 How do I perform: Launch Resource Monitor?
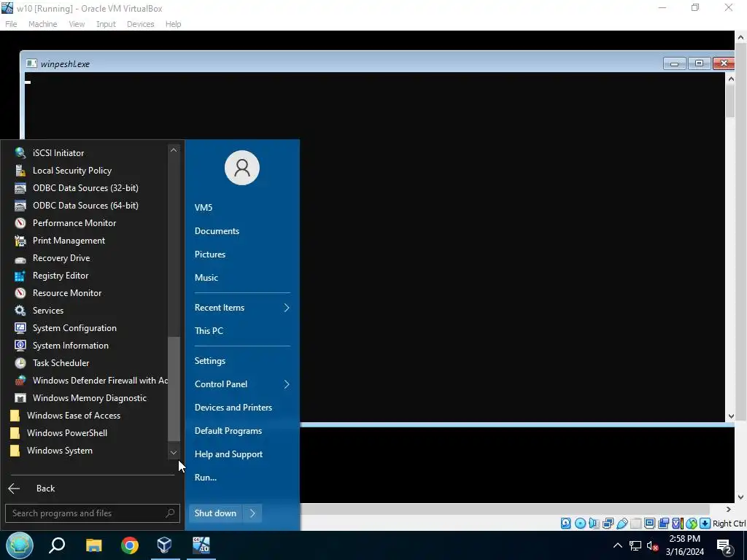pyautogui.click(x=66, y=293)
